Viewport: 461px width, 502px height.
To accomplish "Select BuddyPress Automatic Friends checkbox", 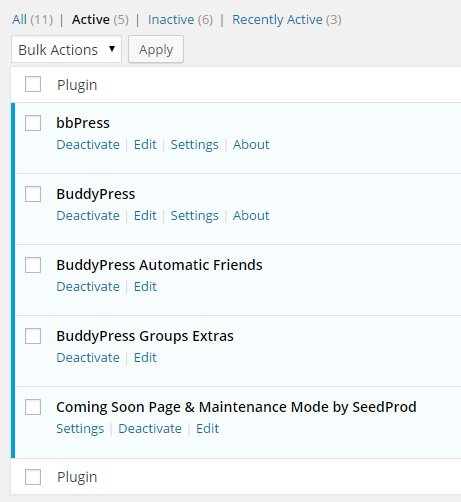I will [x=33, y=265].
